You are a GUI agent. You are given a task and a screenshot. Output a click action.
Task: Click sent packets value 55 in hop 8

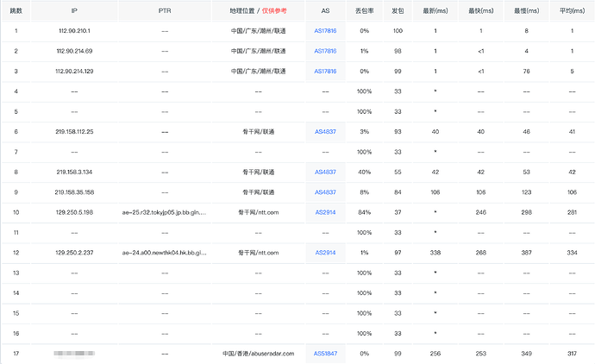point(398,172)
